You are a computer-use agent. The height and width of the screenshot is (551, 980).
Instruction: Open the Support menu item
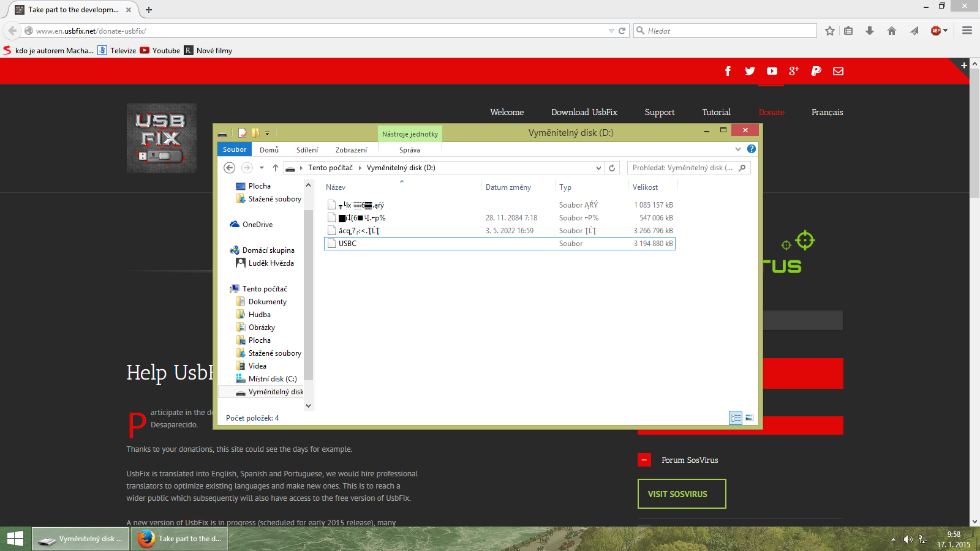[x=660, y=112]
